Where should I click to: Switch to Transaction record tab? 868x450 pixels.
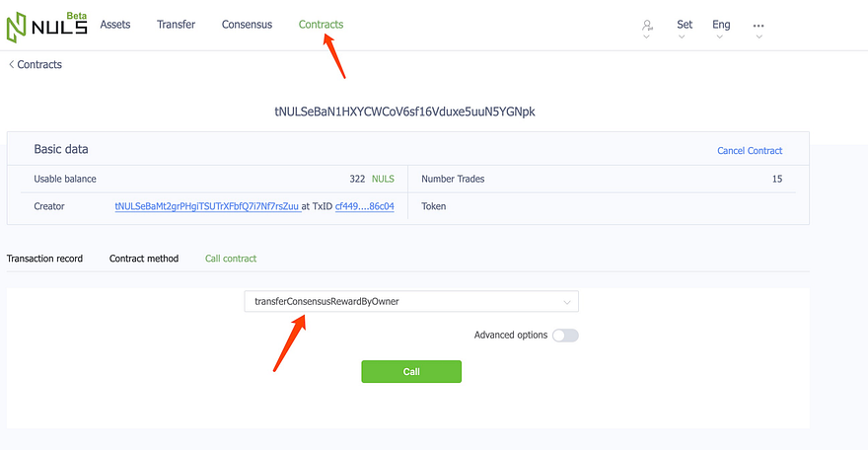tap(44, 259)
